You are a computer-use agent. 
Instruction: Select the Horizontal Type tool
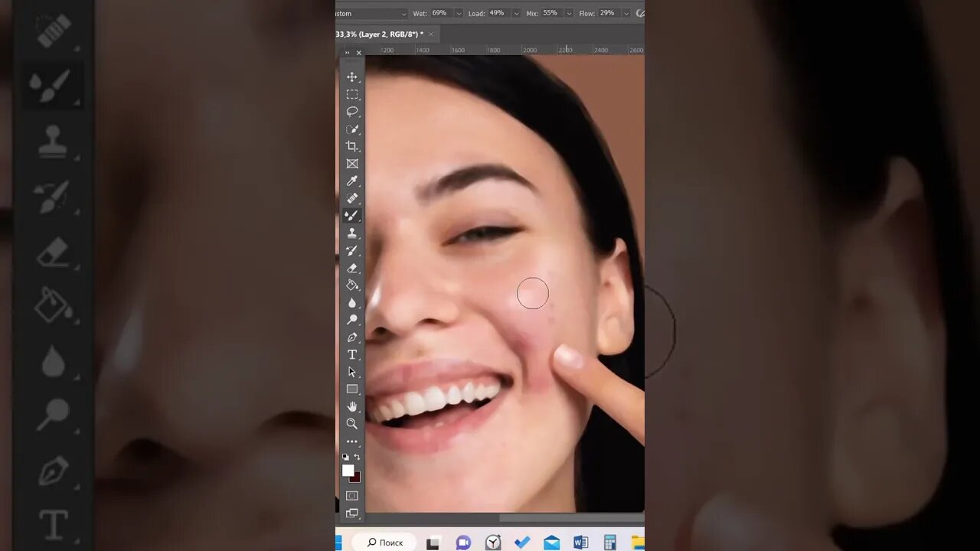point(352,354)
